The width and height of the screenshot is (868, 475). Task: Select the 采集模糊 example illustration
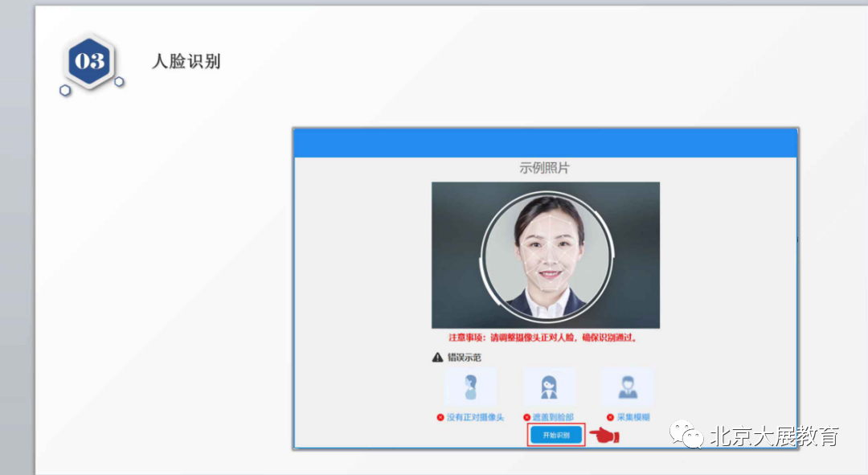[627, 388]
